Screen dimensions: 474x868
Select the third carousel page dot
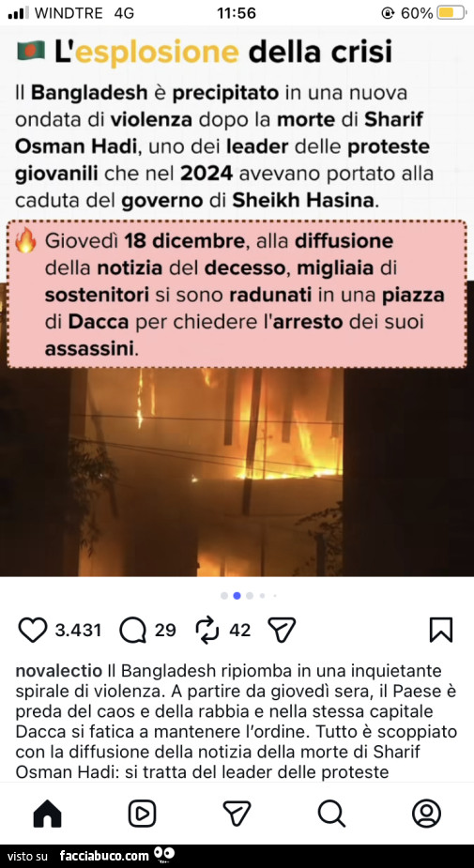(250, 596)
